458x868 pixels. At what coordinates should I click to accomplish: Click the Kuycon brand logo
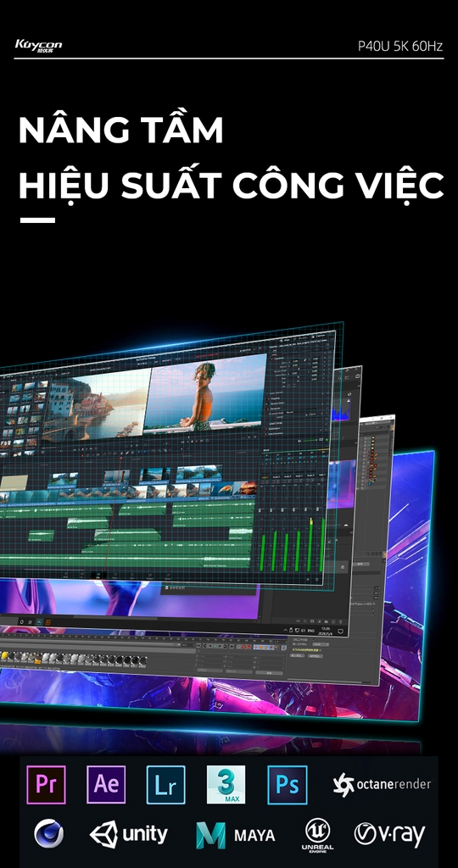coord(38,46)
